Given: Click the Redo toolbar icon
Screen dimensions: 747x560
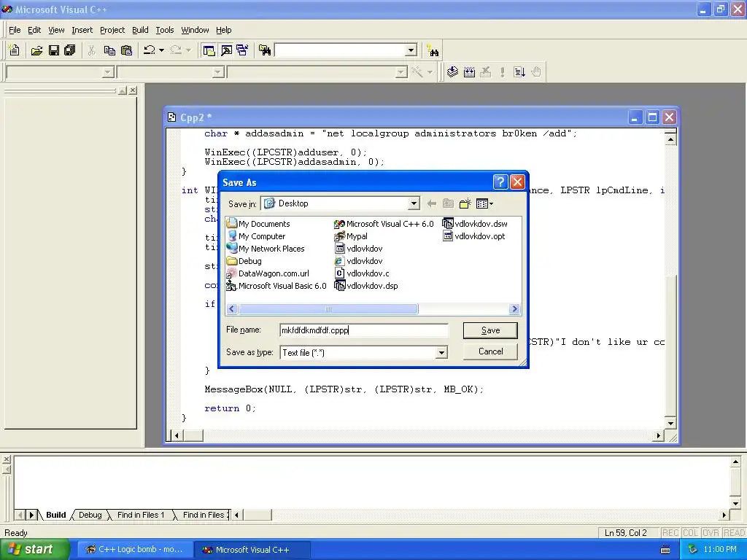Looking at the screenshot, I should point(176,50).
